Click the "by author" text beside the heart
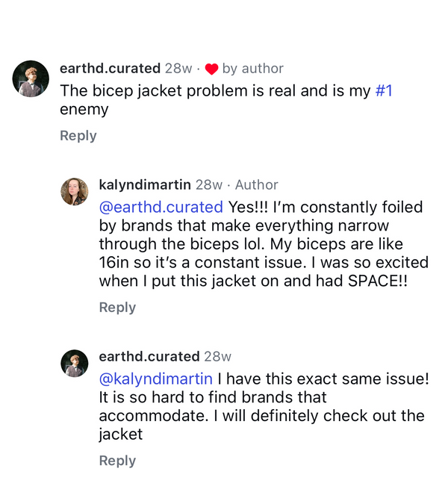Viewport: 448px width, 501px height. click(x=252, y=69)
